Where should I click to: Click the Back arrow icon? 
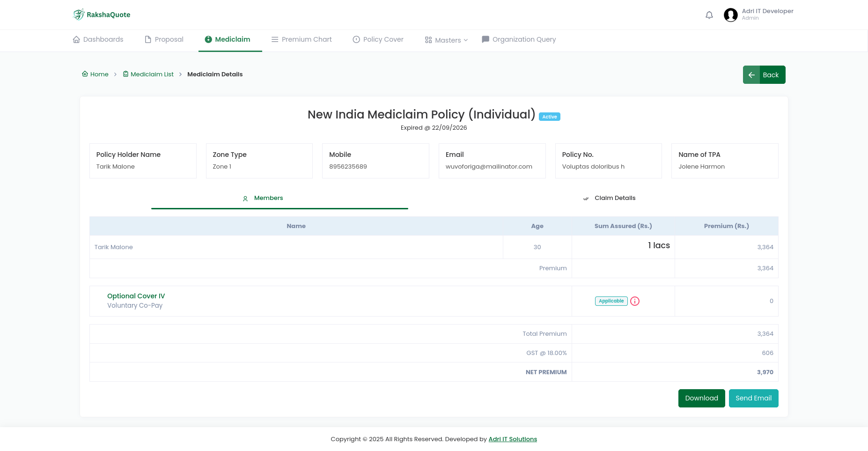point(751,75)
